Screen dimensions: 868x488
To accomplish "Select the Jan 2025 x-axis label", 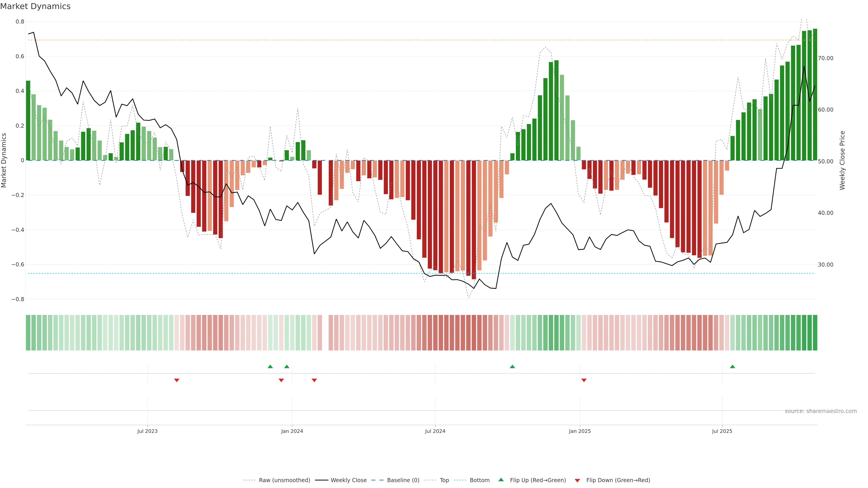I will (580, 431).
